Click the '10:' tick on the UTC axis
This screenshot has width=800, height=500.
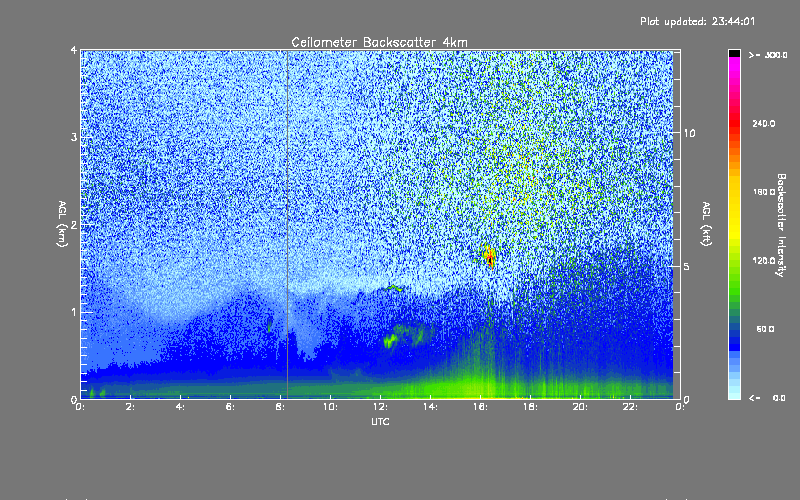pyautogui.click(x=330, y=407)
